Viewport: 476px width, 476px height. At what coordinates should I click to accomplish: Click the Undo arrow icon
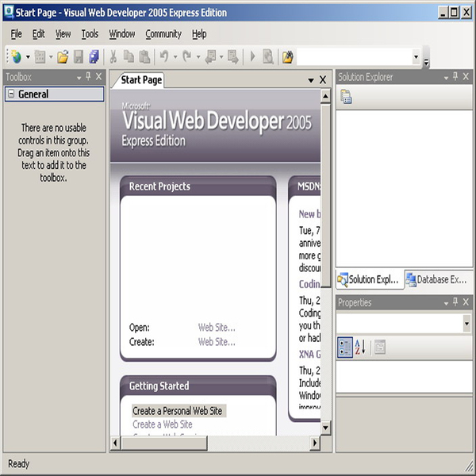[164, 57]
